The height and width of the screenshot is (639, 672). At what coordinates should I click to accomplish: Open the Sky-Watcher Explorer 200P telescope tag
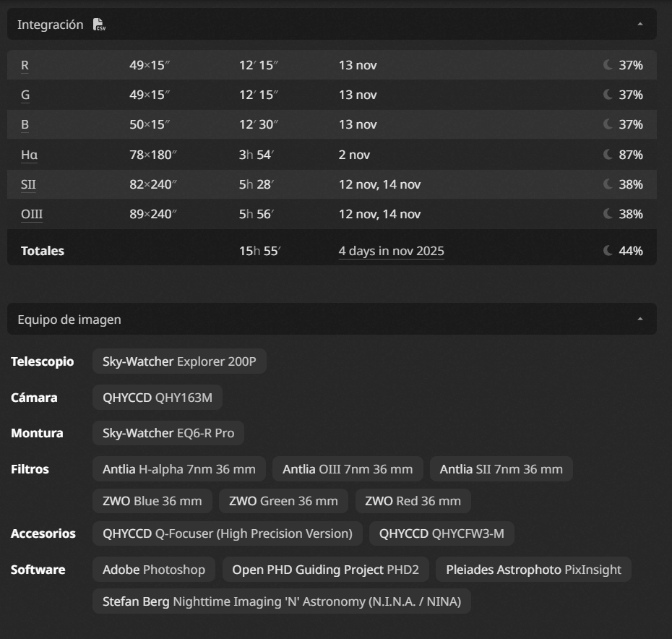pos(179,361)
